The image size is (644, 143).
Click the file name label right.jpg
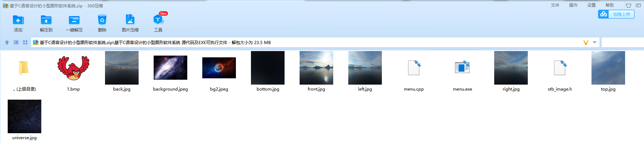(511, 89)
